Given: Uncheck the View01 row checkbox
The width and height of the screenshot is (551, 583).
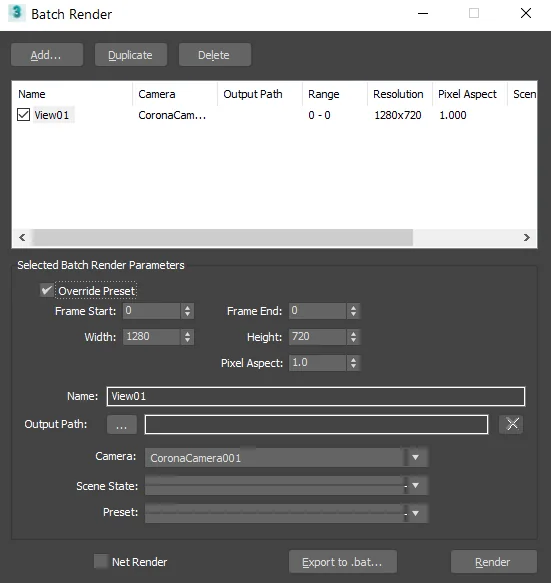Looking at the screenshot, I should (23, 115).
